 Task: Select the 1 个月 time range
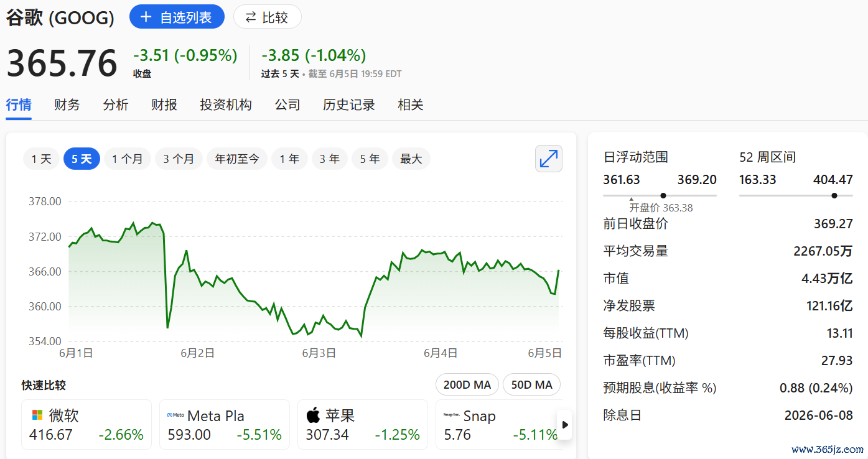[128, 159]
